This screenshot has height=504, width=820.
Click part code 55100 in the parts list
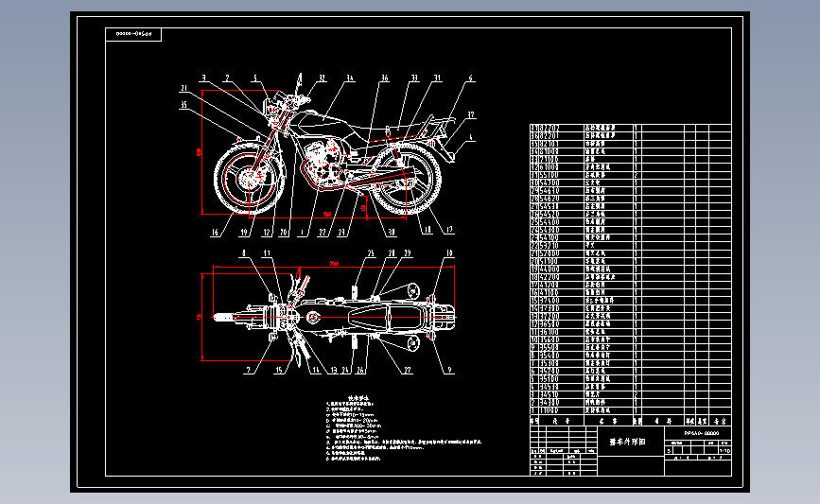pyautogui.click(x=550, y=175)
